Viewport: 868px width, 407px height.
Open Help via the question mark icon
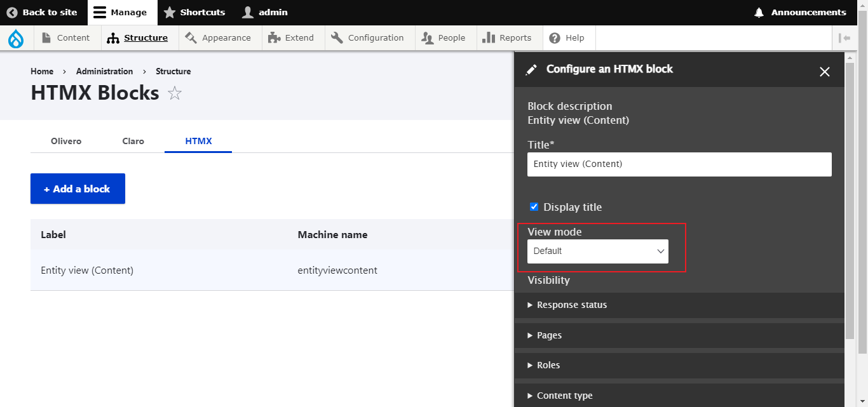tap(554, 37)
